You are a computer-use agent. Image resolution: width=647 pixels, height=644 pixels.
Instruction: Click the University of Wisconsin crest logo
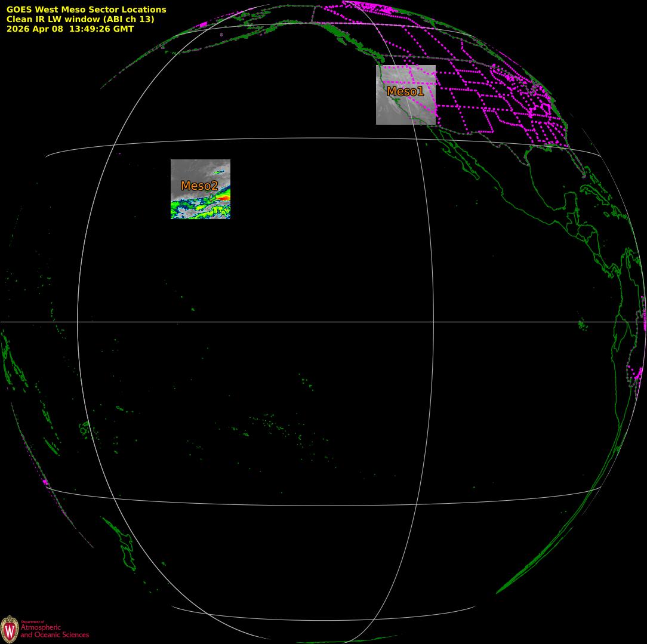pos(10,629)
